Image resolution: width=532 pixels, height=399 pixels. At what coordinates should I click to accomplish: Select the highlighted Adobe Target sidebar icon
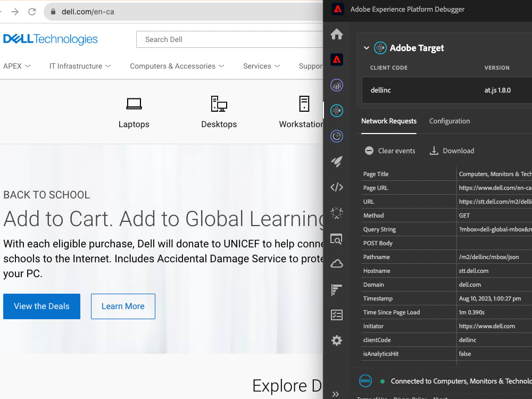tap(336, 111)
